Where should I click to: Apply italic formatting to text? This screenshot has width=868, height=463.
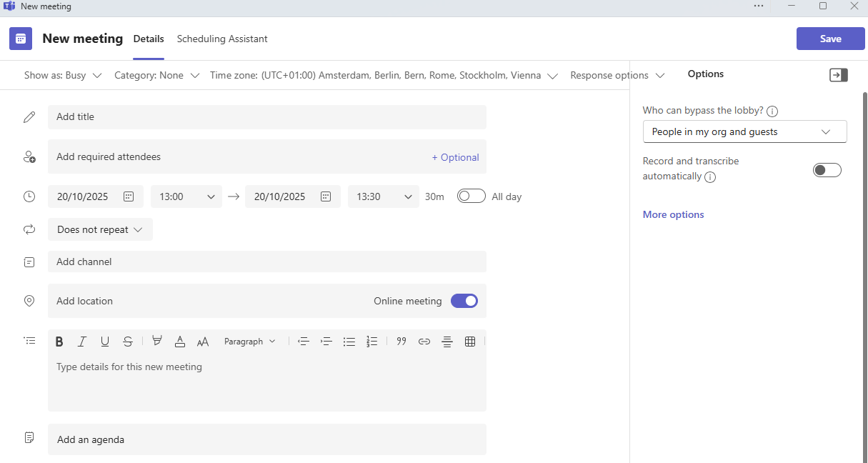click(x=82, y=342)
